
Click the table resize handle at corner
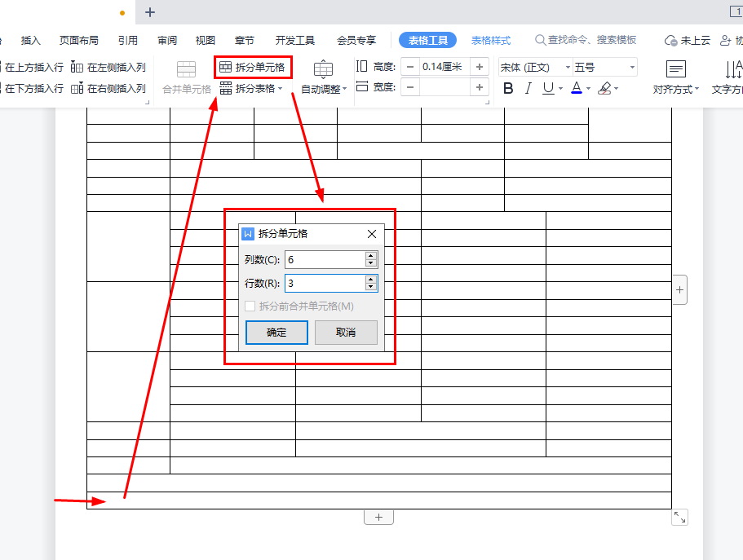coord(679,517)
